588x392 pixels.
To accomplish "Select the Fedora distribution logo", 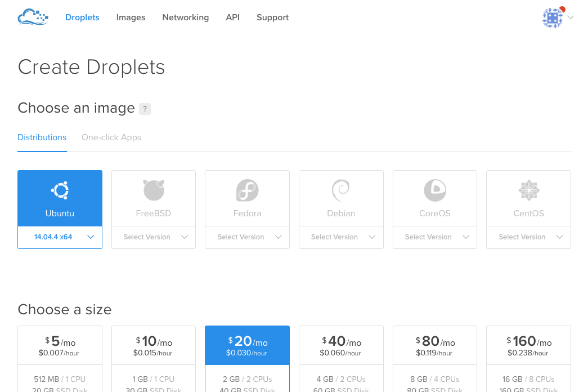I will (x=248, y=190).
